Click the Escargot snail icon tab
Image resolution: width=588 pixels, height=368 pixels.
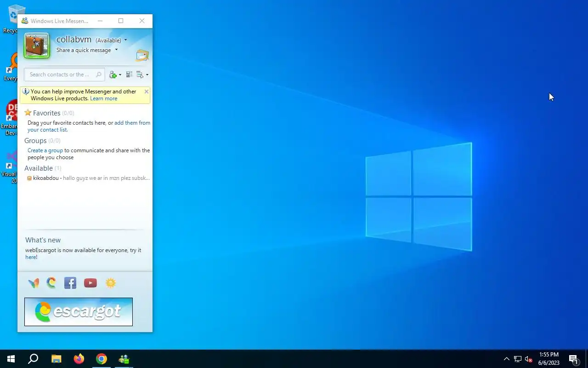pos(51,283)
